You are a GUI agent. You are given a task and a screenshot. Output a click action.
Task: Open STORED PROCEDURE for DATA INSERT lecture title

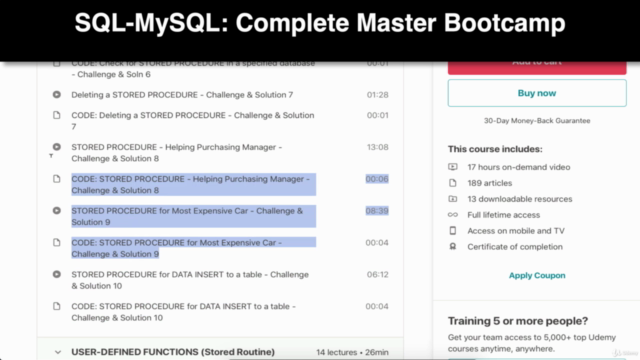(x=190, y=280)
